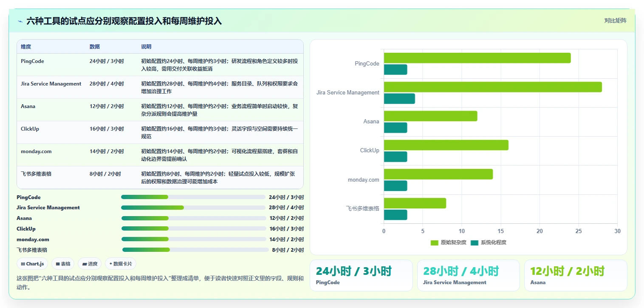Screen dimensions: 644x308
Task: Click the Jira description mentioning 服务目录
Action: [x=220, y=87]
